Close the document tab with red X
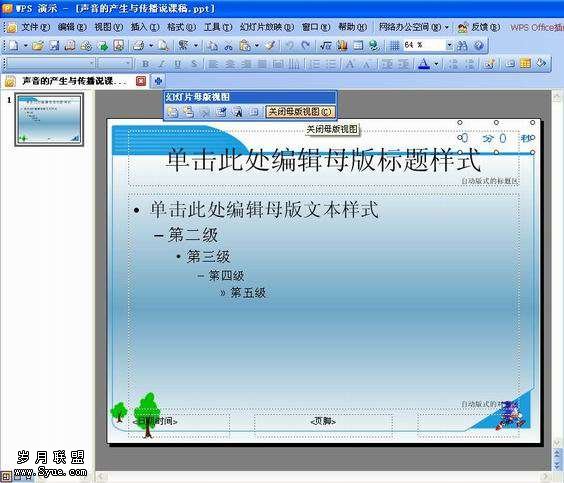Image resolution: width=564 pixels, height=483 pixels. pyautogui.click(x=141, y=81)
